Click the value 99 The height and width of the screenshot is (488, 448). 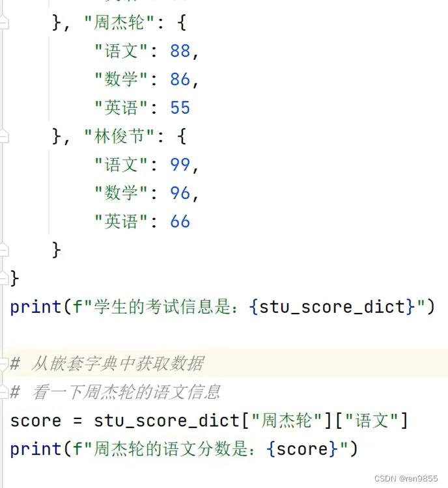(180, 165)
